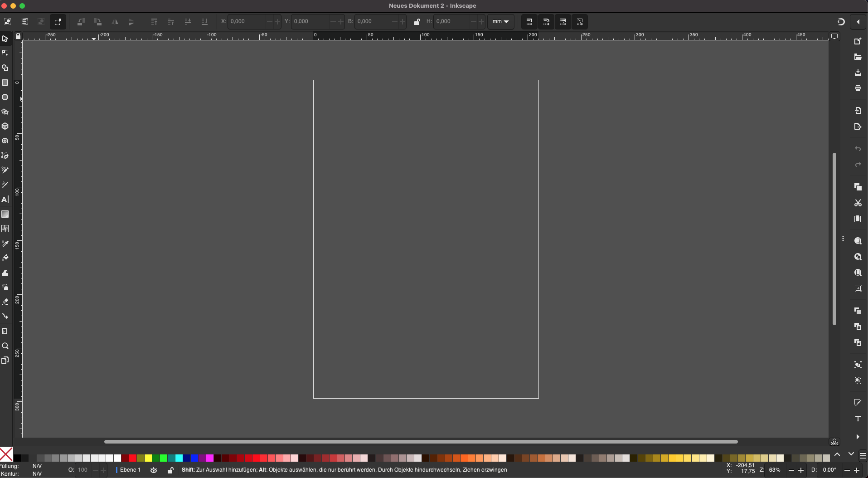
Task: Open the mm units dropdown
Action: (500, 22)
